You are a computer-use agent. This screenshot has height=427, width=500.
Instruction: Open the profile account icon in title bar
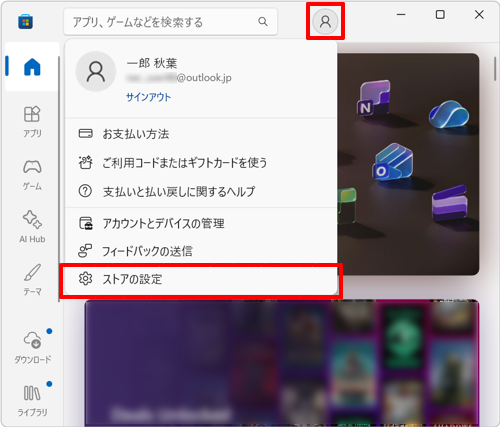pos(325,22)
